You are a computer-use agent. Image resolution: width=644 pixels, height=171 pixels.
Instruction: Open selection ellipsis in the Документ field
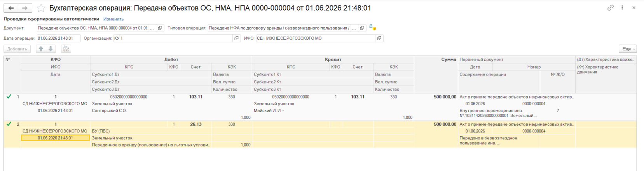pos(152,28)
